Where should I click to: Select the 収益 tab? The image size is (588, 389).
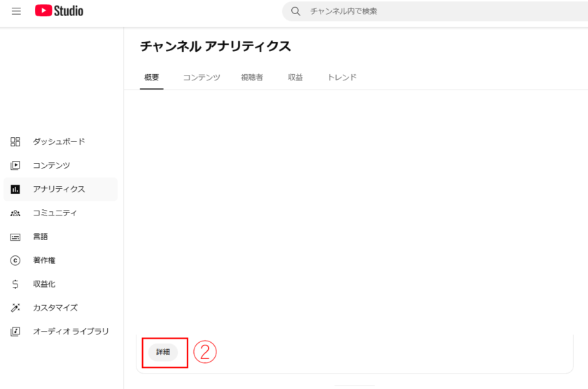(295, 78)
